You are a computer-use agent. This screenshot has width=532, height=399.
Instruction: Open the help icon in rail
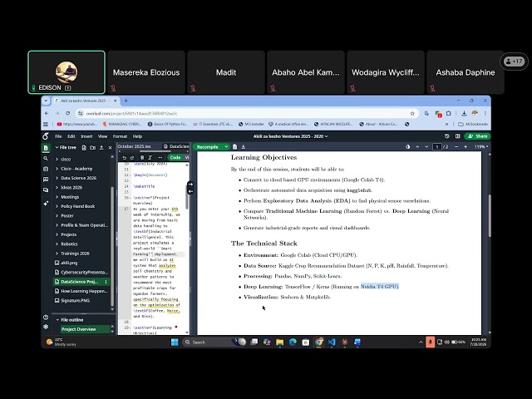click(46, 318)
